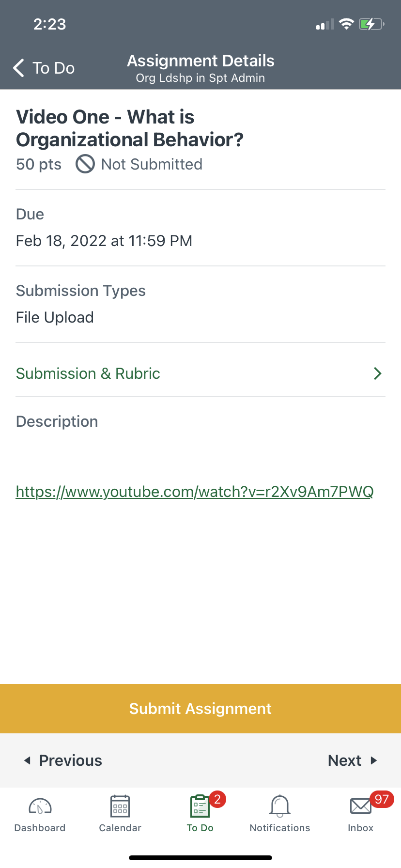Screen dimensions: 401x868
Task: Open the YouTube video link
Action: [195, 492]
